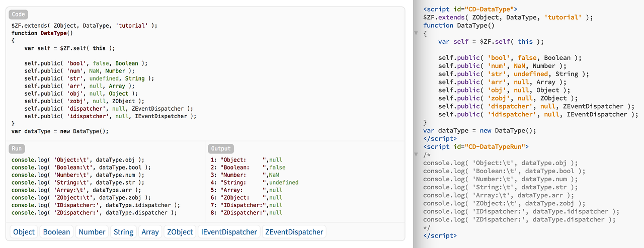Viewport: 644px width, 248px height.
Task: Click 'var dataType = new DataType()' in source editor
Action: (480, 130)
